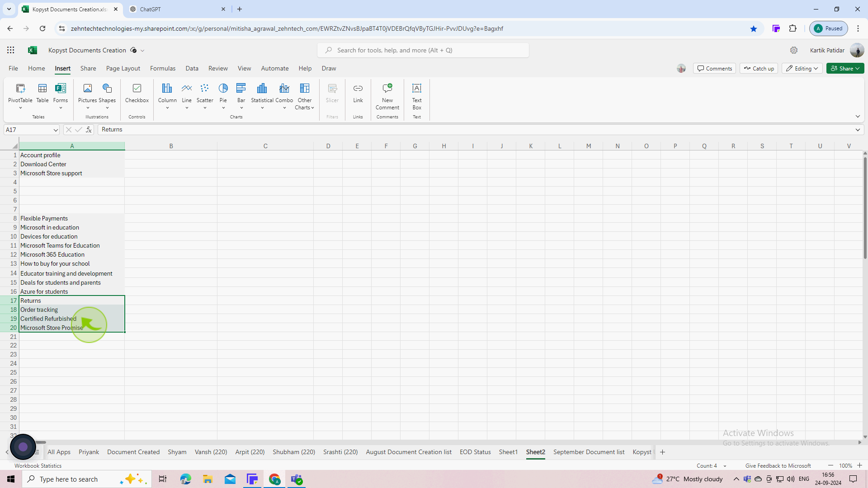The height and width of the screenshot is (488, 868).
Task: Insert a PivotTable from the ribbon
Action: point(20,96)
